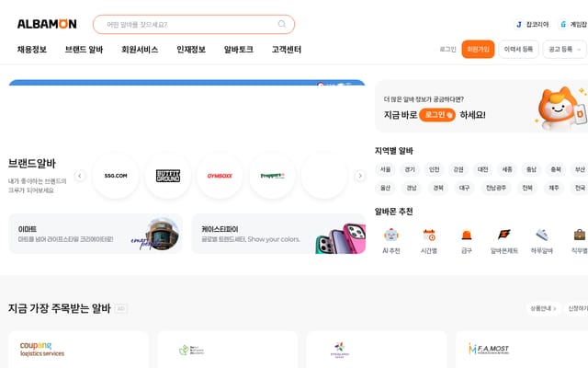Select the 대전 region chip

click(482, 169)
